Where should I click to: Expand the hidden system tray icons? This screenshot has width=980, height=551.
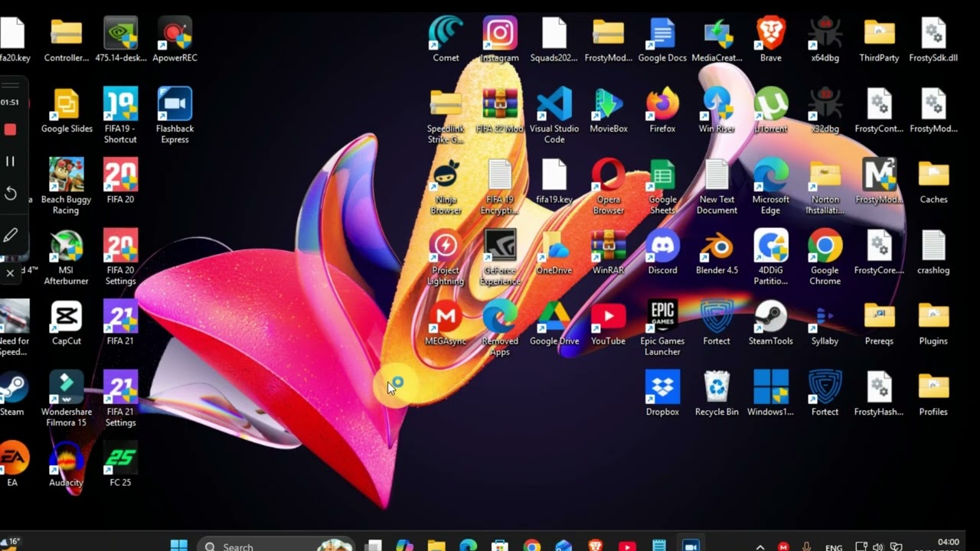(x=760, y=546)
